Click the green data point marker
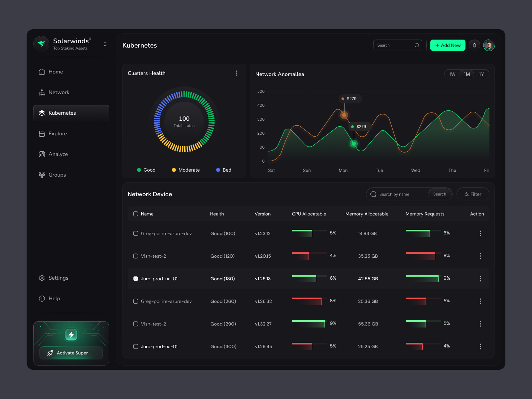 coord(354,144)
